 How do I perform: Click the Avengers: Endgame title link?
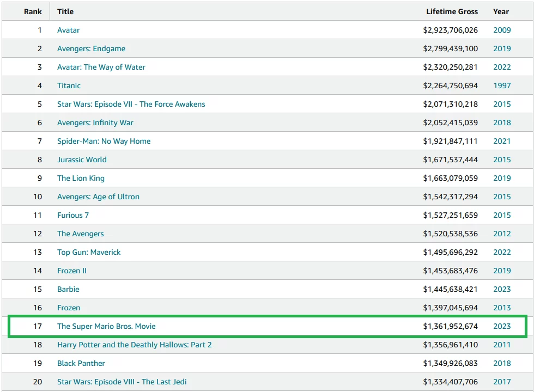pyautogui.click(x=91, y=48)
